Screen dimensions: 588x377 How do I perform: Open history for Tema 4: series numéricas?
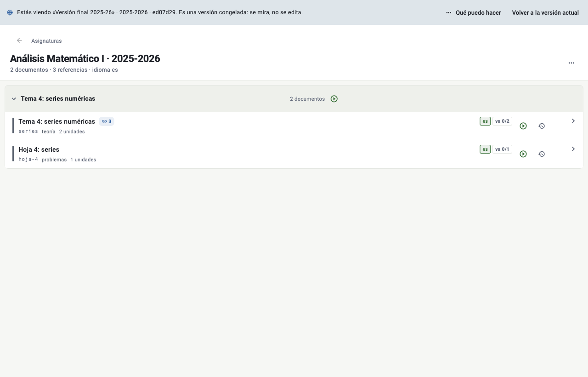coord(542,126)
